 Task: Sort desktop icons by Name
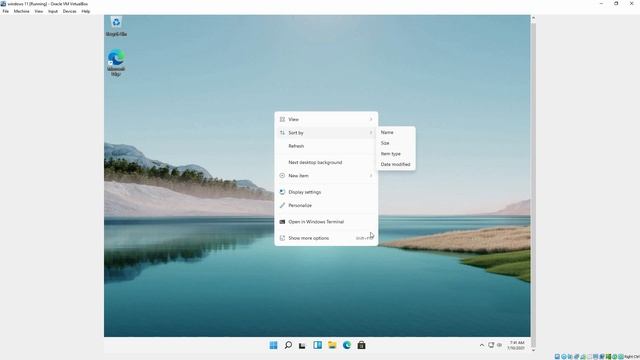[x=396, y=132]
